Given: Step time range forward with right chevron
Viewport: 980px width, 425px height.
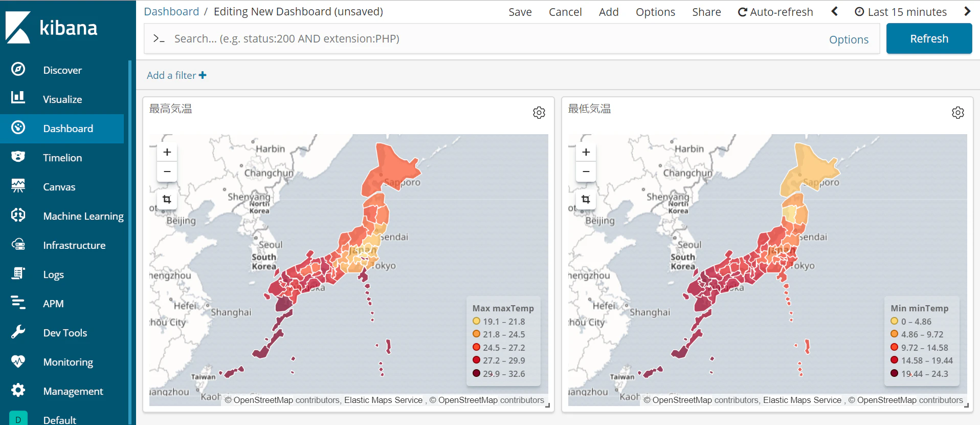Looking at the screenshot, I should (x=967, y=11).
